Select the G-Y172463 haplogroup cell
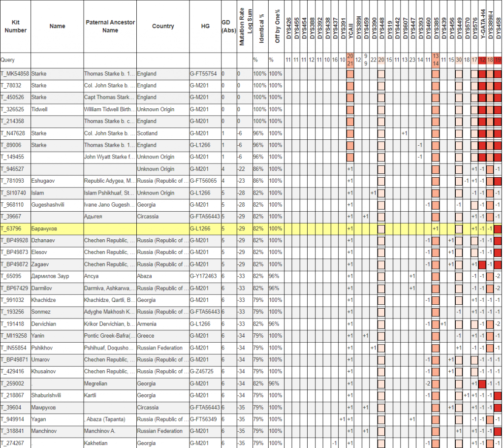 (x=203, y=276)
